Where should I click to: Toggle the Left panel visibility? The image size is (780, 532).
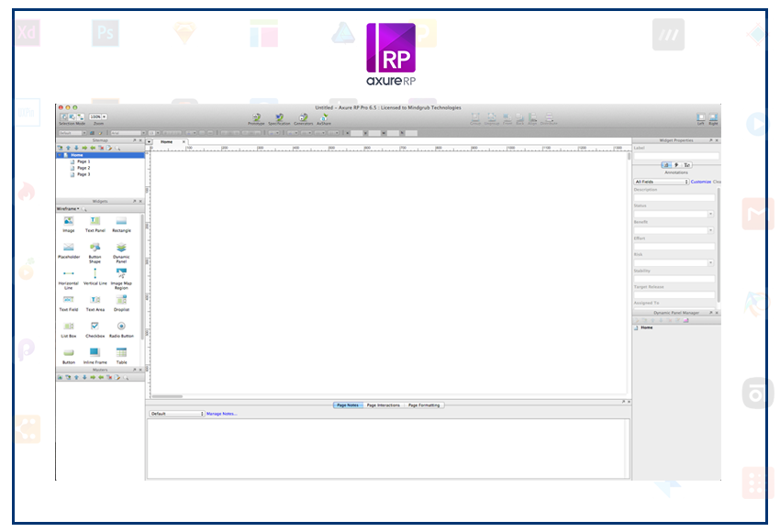(x=700, y=119)
